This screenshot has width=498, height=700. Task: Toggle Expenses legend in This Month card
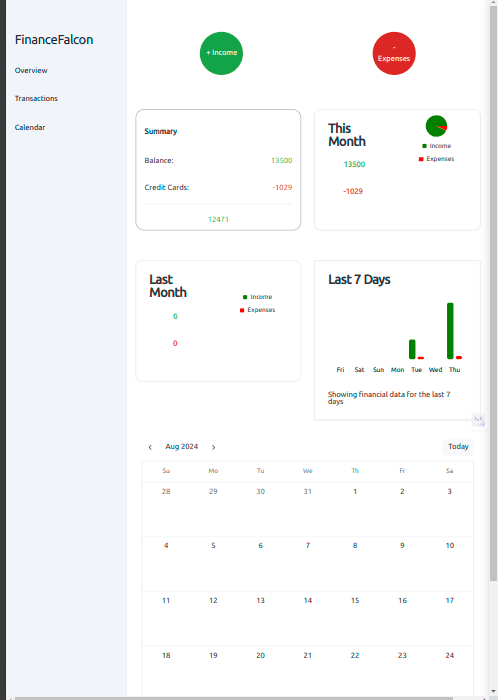click(436, 159)
